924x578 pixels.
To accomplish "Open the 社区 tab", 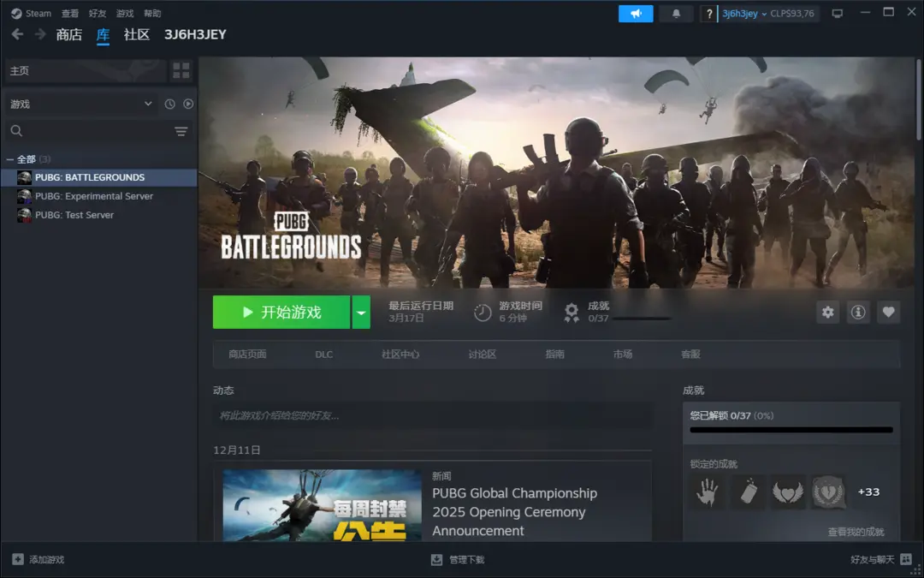I will [137, 34].
